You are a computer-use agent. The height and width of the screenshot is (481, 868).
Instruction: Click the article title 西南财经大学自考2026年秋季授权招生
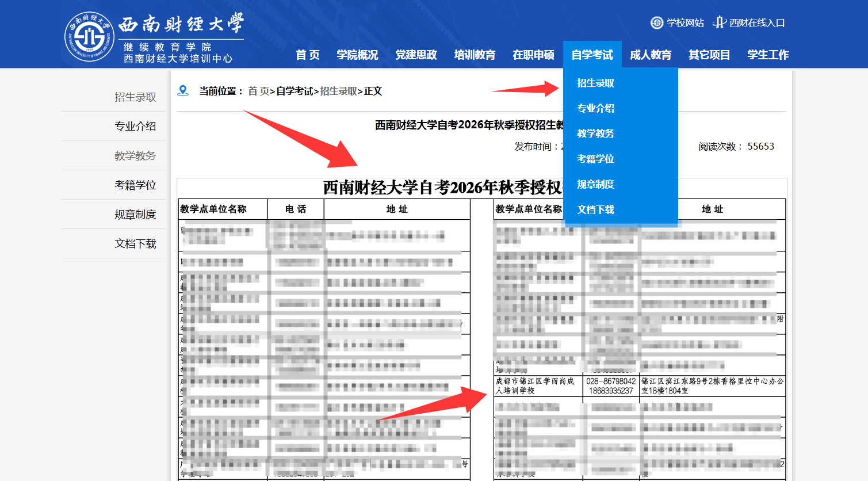pyautogui.click(x=469, y=125)
